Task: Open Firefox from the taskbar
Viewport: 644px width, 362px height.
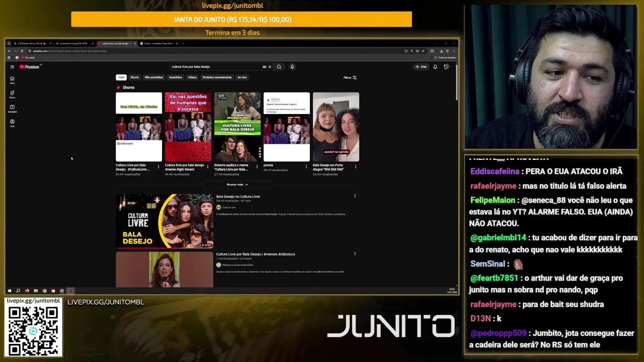Action: point(27,291)
